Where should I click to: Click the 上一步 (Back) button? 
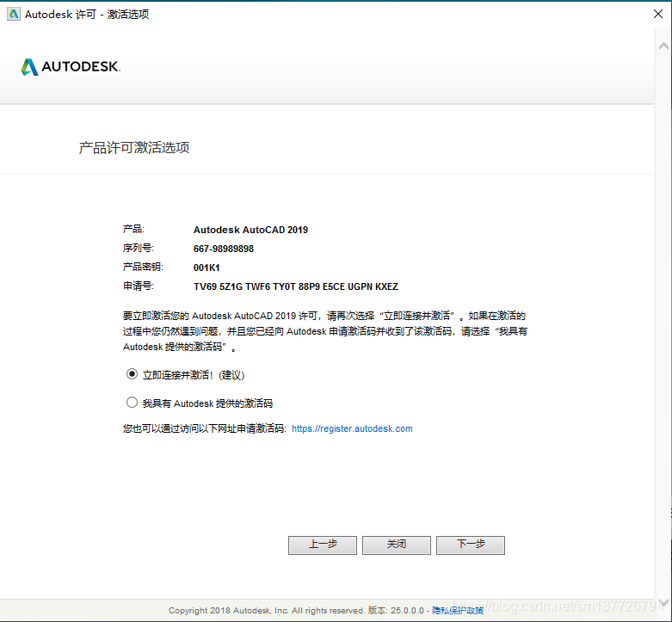pyautogui.click(x=323, y=545)
